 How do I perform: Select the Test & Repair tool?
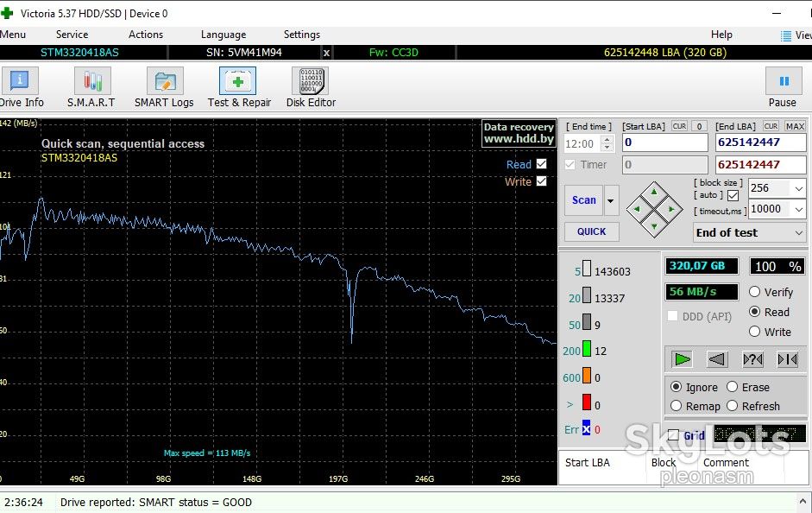[x=239, y=87]
